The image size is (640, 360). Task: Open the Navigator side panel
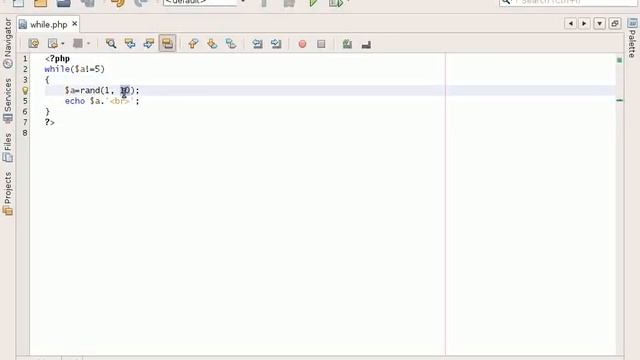pyautogui.click(x=8, y=43)
